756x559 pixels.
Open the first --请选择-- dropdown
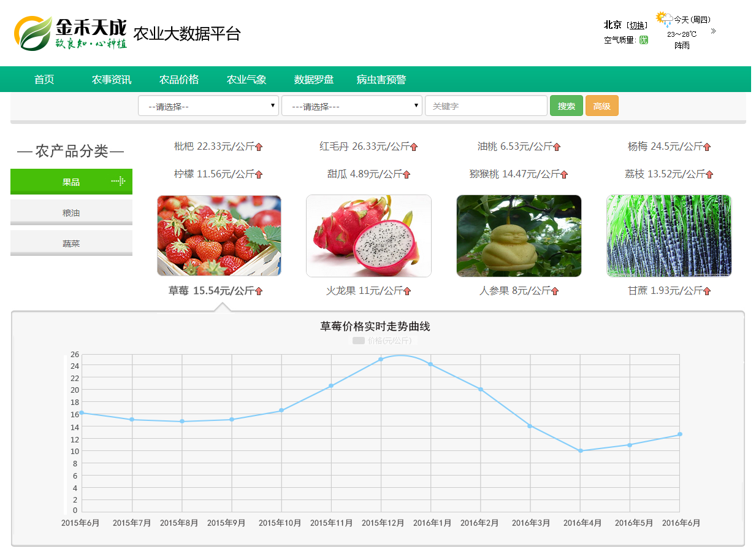click(208, 106)
